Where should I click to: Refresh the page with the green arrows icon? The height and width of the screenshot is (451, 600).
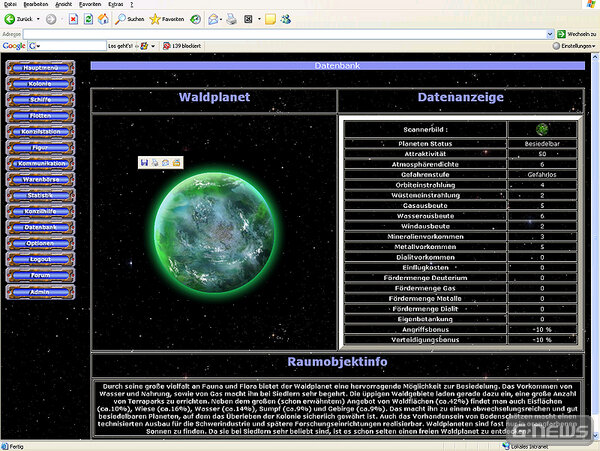(x=88, y=19)
